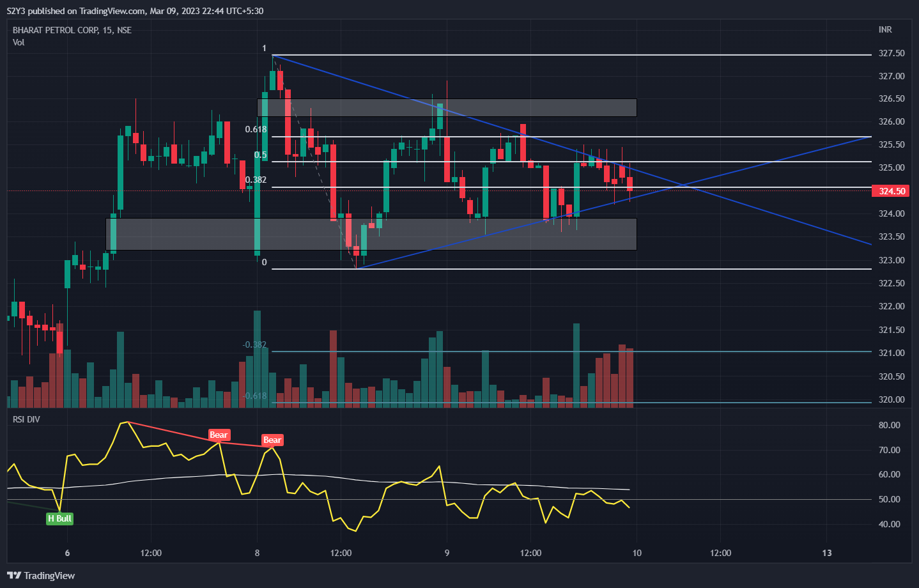Select the Fibonacci 0.5 level label
The image size is (919, 588).
260,155
